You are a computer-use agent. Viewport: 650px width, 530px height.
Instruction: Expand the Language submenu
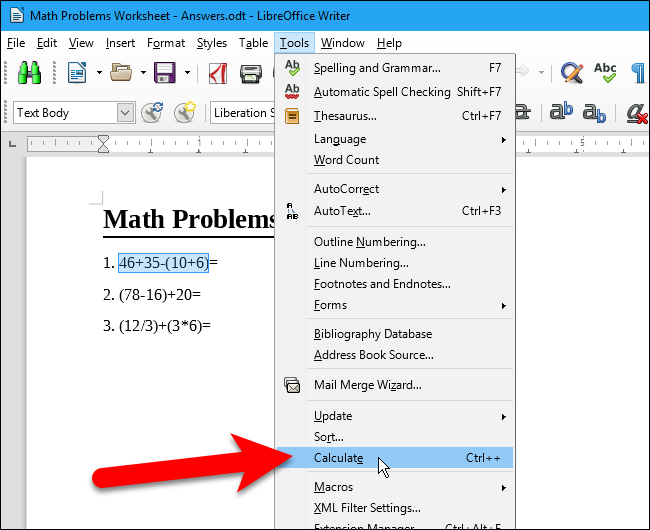click(395, 139)
